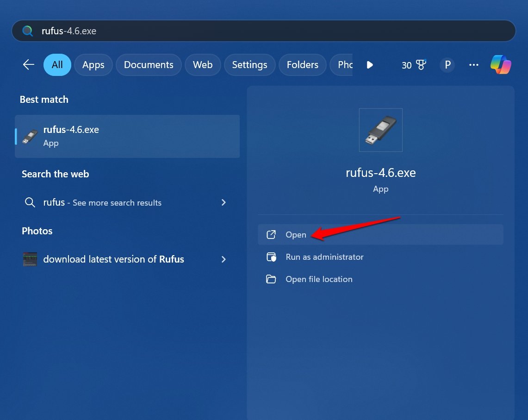Image resolution: width=528 pixels, height=420 pixels.
Task: Choose Run as administrator
Action: tap(380, 257)
